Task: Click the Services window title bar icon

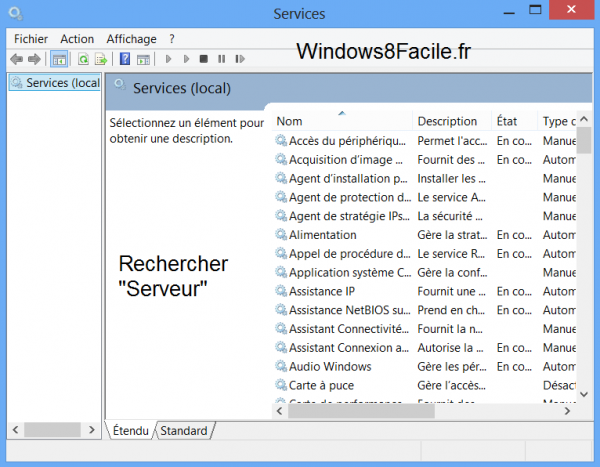Action: pyautogui.click(x=15, y=14)
